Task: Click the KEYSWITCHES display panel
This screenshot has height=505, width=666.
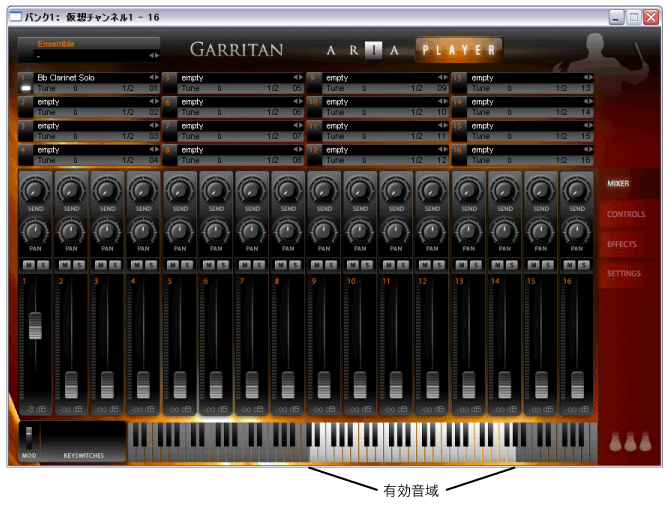Action: (84, 441)
